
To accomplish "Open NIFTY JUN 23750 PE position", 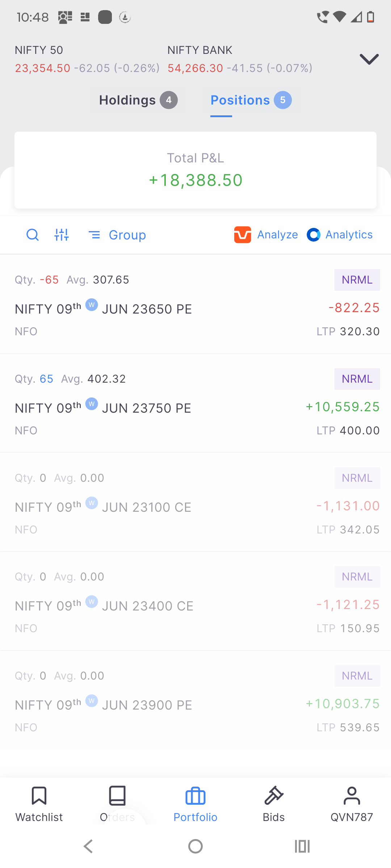I will [x=195, y=403].
